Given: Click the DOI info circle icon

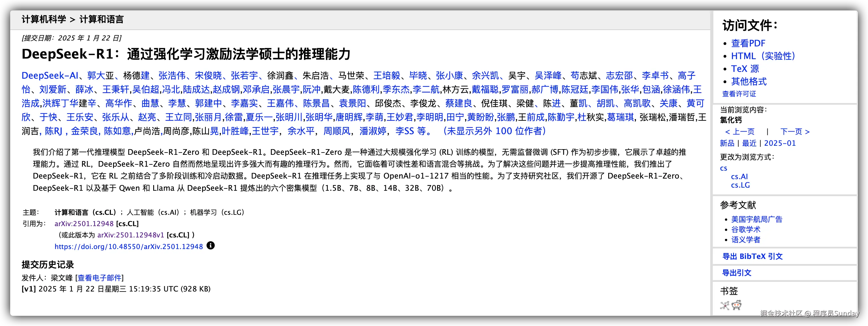Looking at the screenshot, I should (211, 245).
